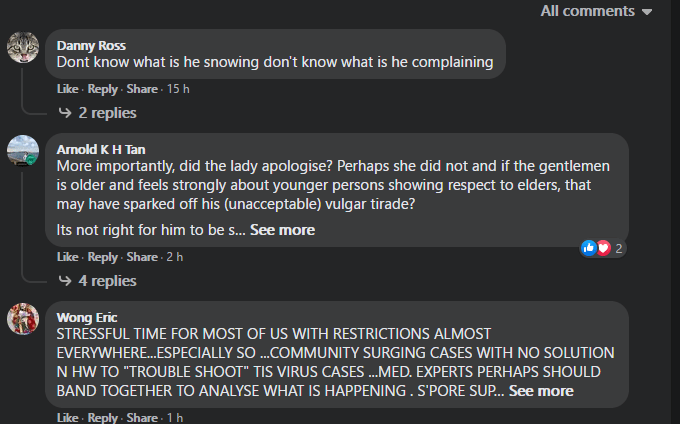Reply to Danny Ross's comment

point(103,89)
